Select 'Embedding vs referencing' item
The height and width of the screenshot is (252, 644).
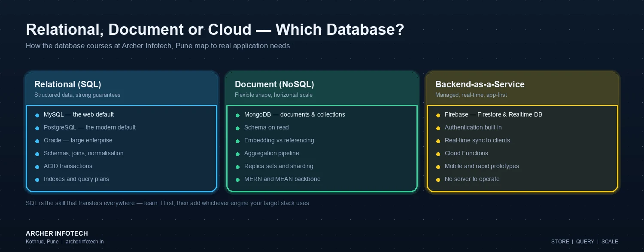click(279, 141)
